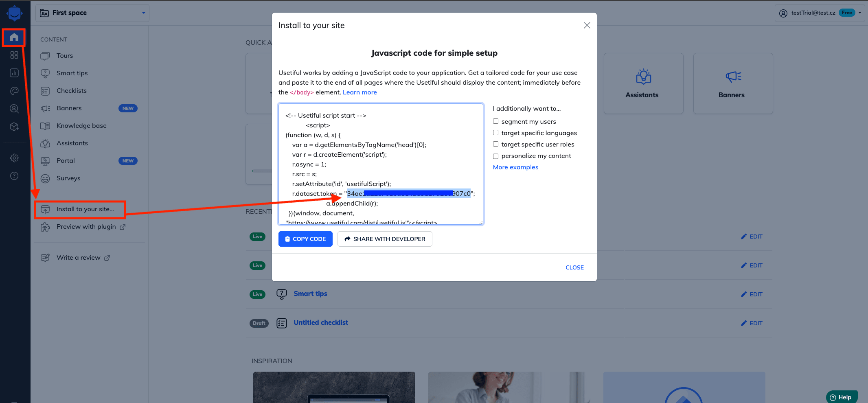Viewport: 868px width, 403px height.
Task: Select the Home icon in the sidebar
Action: pos(14,37)
